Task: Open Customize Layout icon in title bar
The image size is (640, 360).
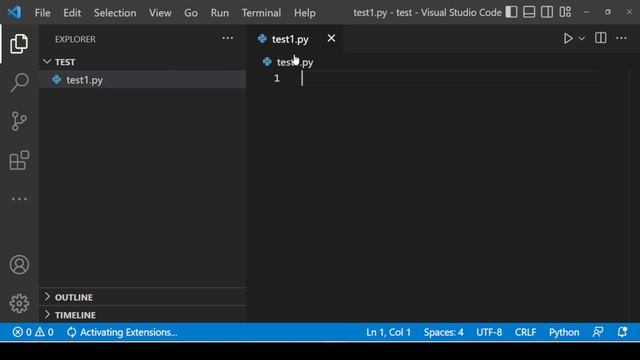Action: coord(565,12)
